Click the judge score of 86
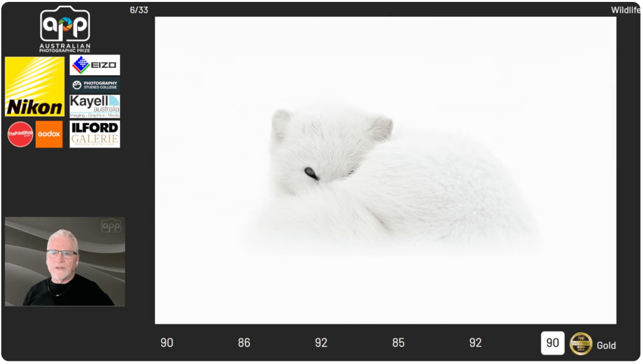 point(244,343)
